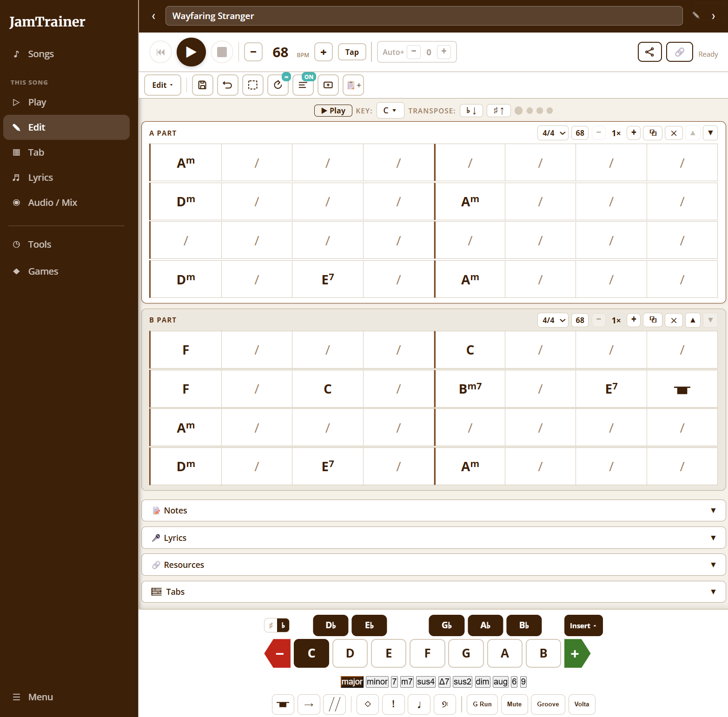
Task: Choose the minor chord quality
Action: pyautogui.click(x=377, y=682)
